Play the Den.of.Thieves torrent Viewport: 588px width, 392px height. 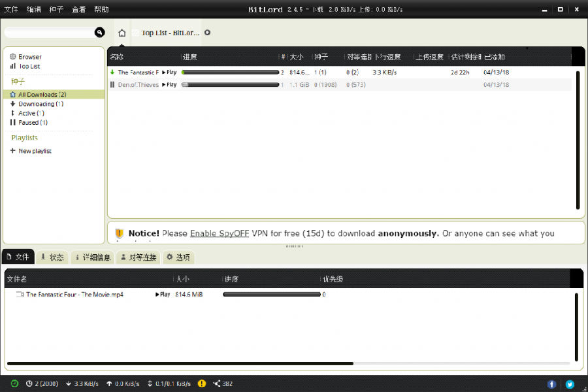pyautogui.click(x=169, y=85)
